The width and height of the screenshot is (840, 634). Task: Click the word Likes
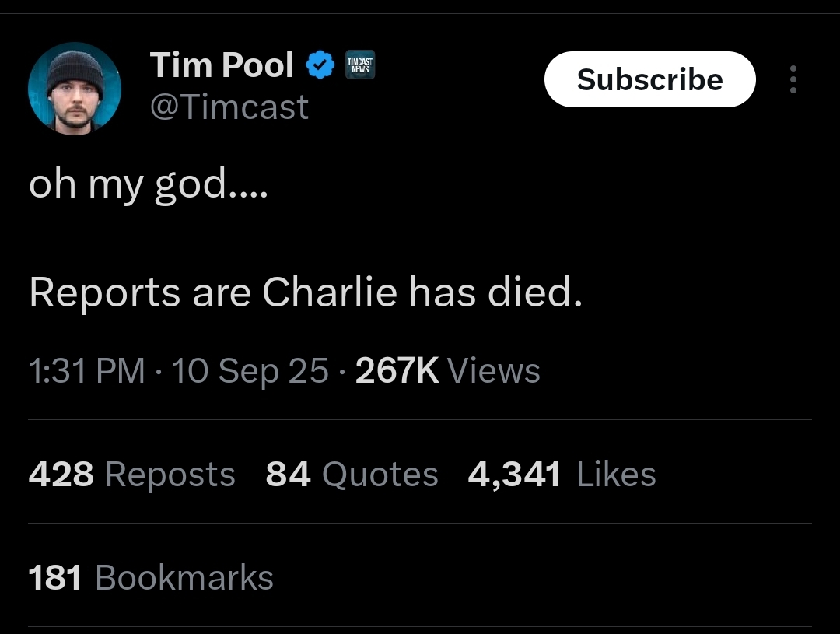617,475
